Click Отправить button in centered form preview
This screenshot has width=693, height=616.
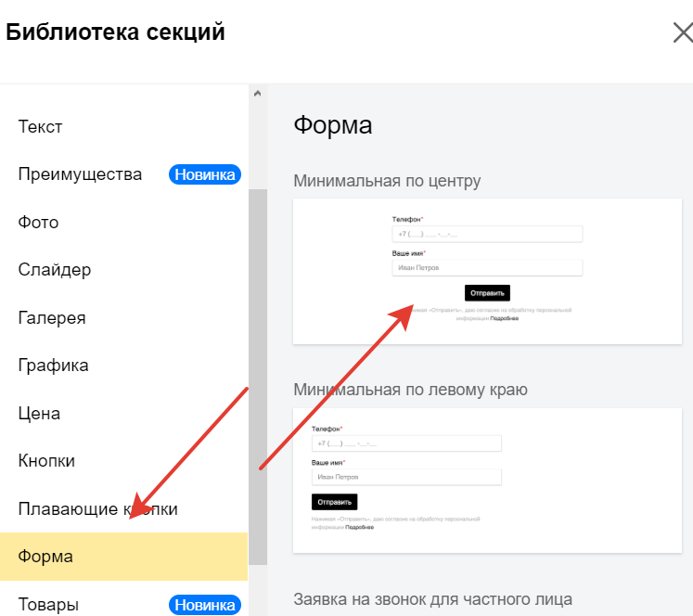487,293
